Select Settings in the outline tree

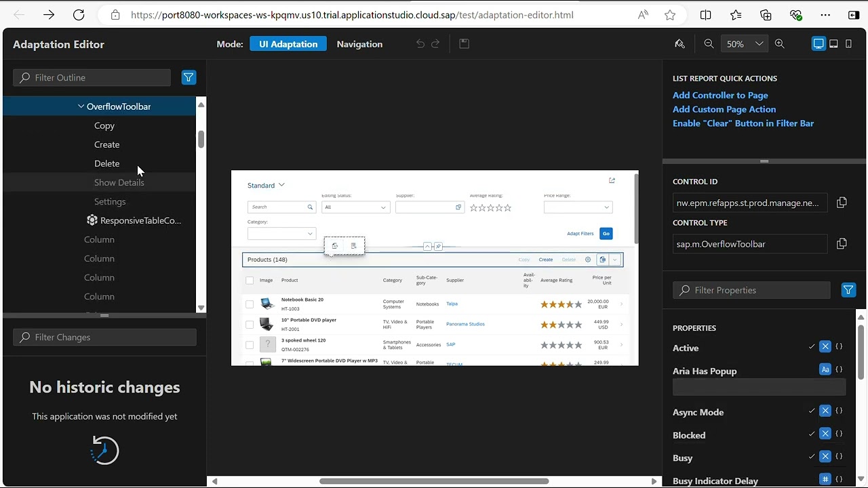pyautogui.click(x=110, y=201)
